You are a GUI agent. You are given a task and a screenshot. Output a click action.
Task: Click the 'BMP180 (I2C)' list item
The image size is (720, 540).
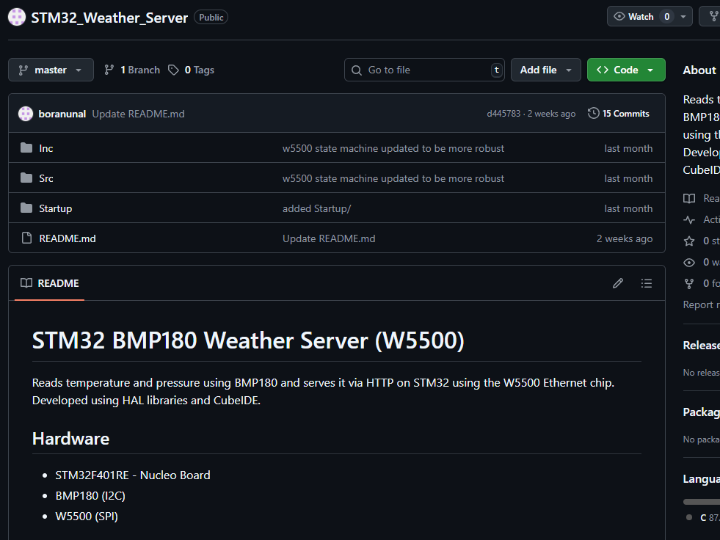click(x=90, y=496)
